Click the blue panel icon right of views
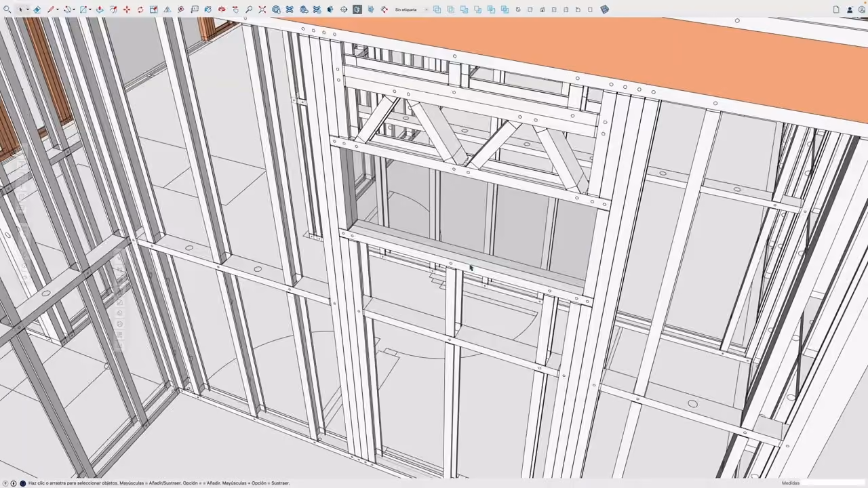This screenshot has width=868, height=488. (605, 9)
